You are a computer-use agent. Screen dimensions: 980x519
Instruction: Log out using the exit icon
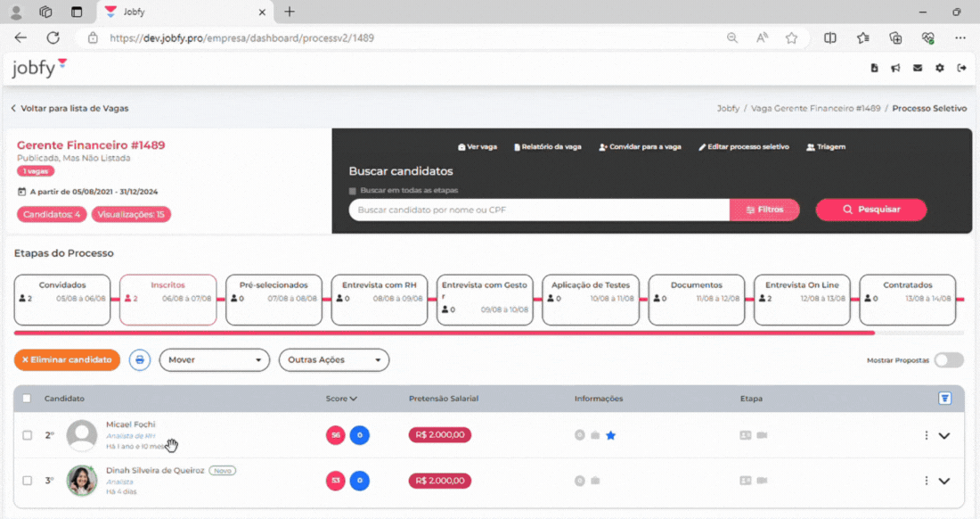(x=963, y=68)
